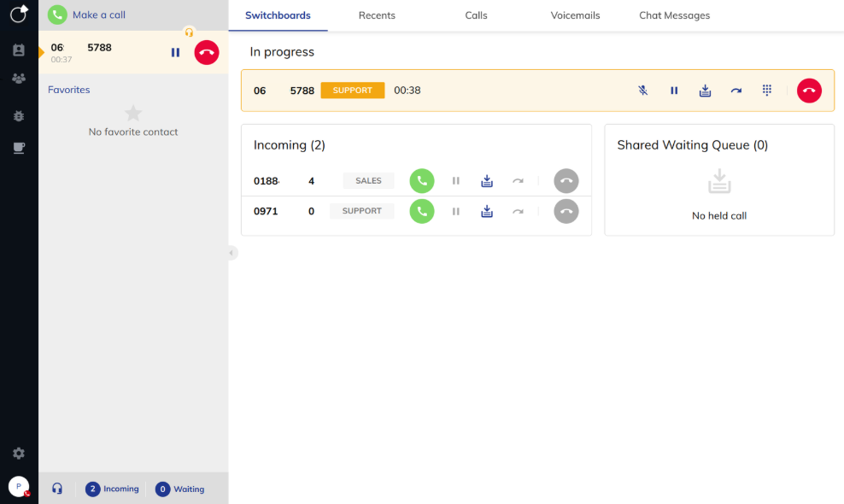844x504 pixels.
Task: Open the coffee cup break icon
Action: [19, 148]
